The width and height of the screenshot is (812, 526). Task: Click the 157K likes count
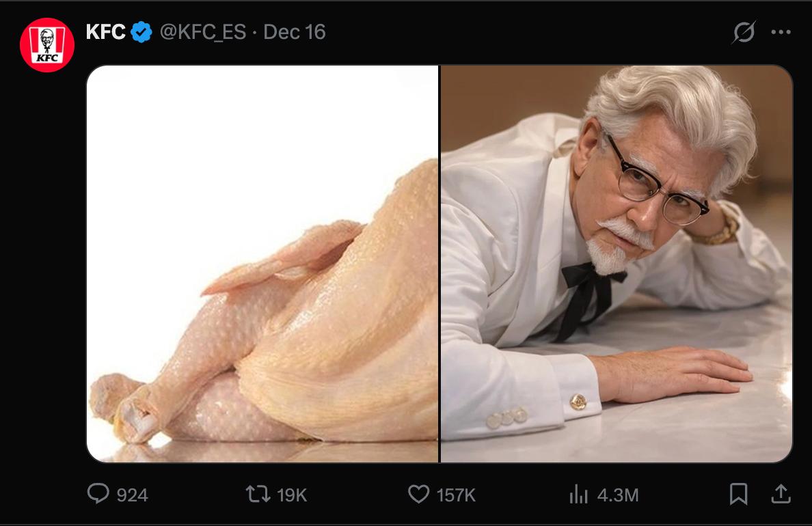(456, 495)
